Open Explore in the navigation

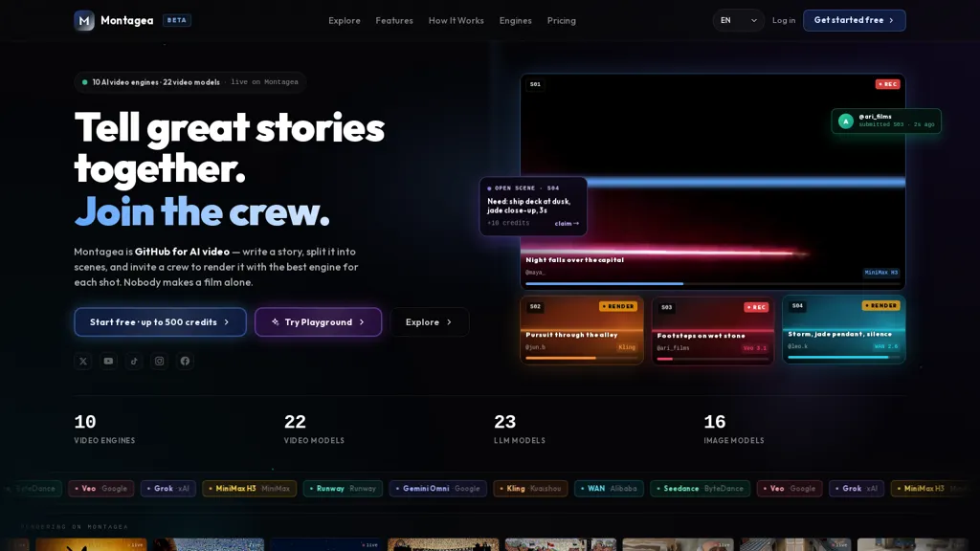[345, 21]
